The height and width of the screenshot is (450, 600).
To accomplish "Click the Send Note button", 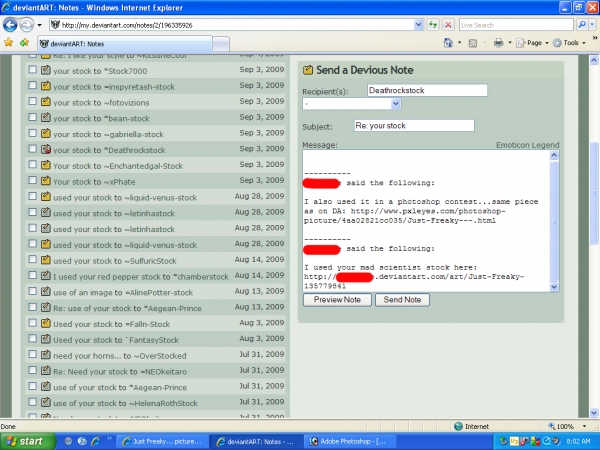I will (402, 300).
